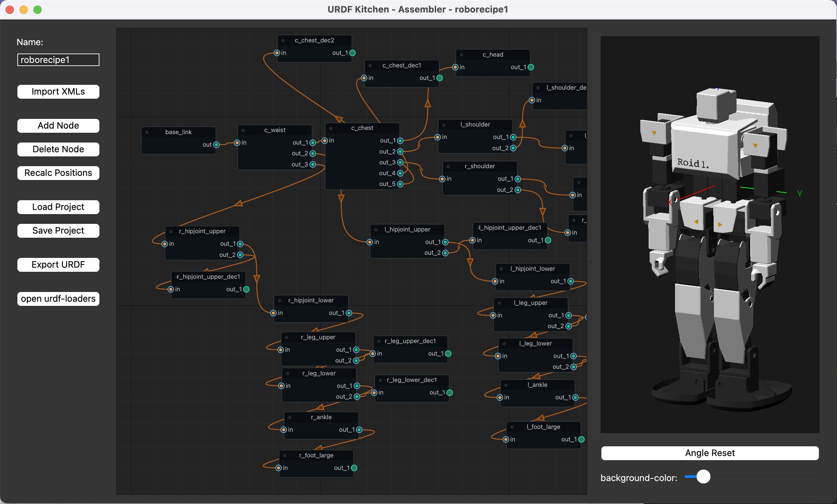Click Delete Node button
The height and width of the screenshot is (504, 837).
point(58,149)
